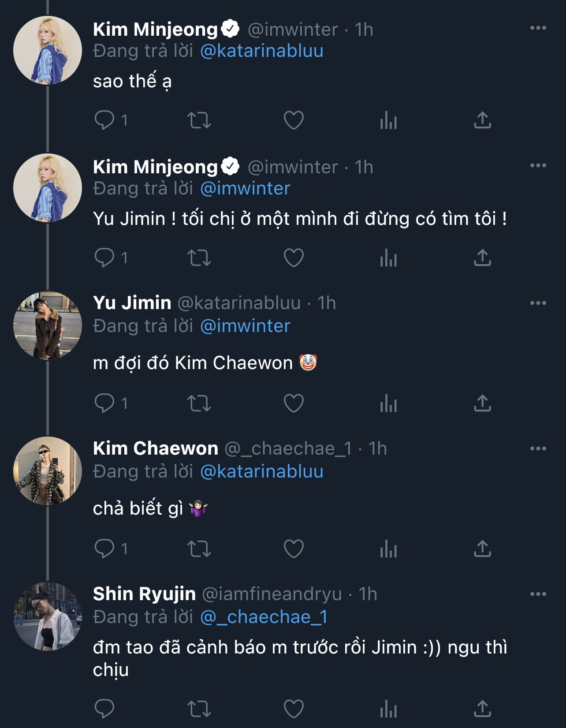This screenshot has width=566, height=728.
Task: Share the "sao thế ạ" tweet
Action: [x=482, y=120]
